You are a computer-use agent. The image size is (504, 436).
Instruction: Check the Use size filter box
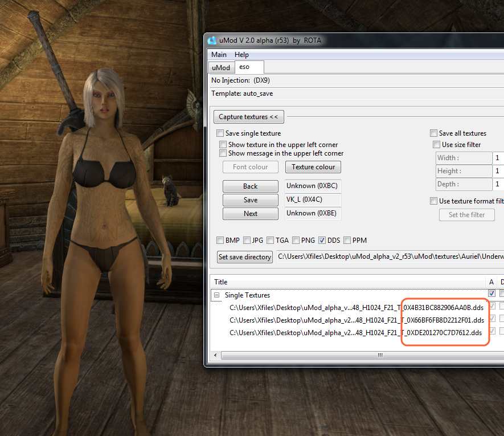point(437,145)
